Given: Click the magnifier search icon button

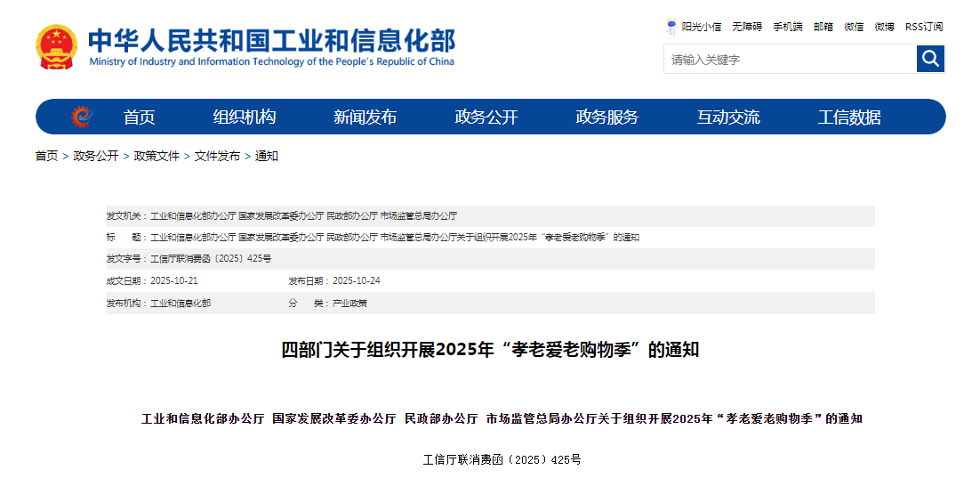Looking at the screenshot, I should click(930, 59).
